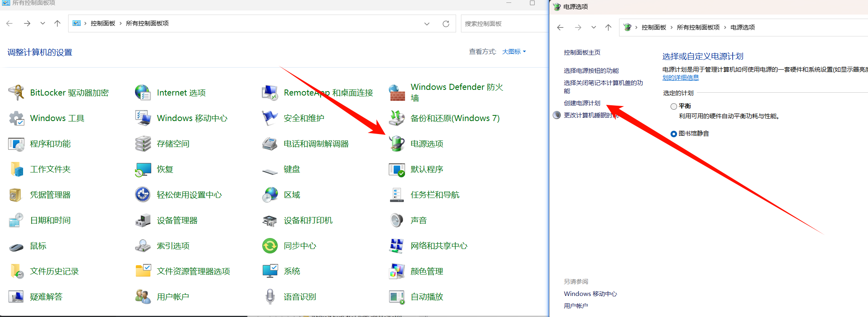Viewport: 868px width, 317px height.
Task: Open Power Options (电源选项) icon
Action: tap(396, 144)
